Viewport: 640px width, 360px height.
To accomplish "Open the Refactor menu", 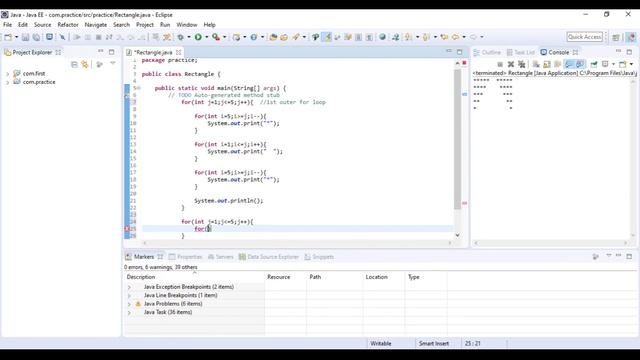I will pyautogui.click(x=68, y=25).
